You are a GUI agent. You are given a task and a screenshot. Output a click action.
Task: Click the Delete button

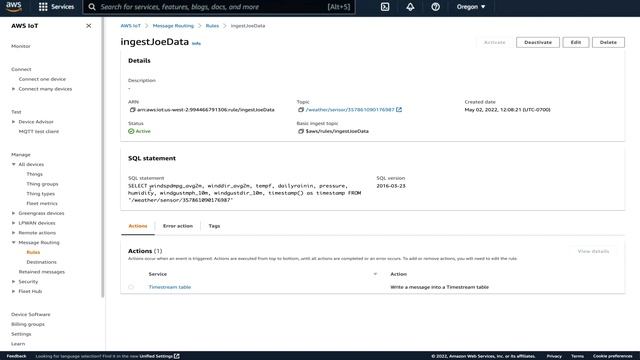click(x=608, y=42)
